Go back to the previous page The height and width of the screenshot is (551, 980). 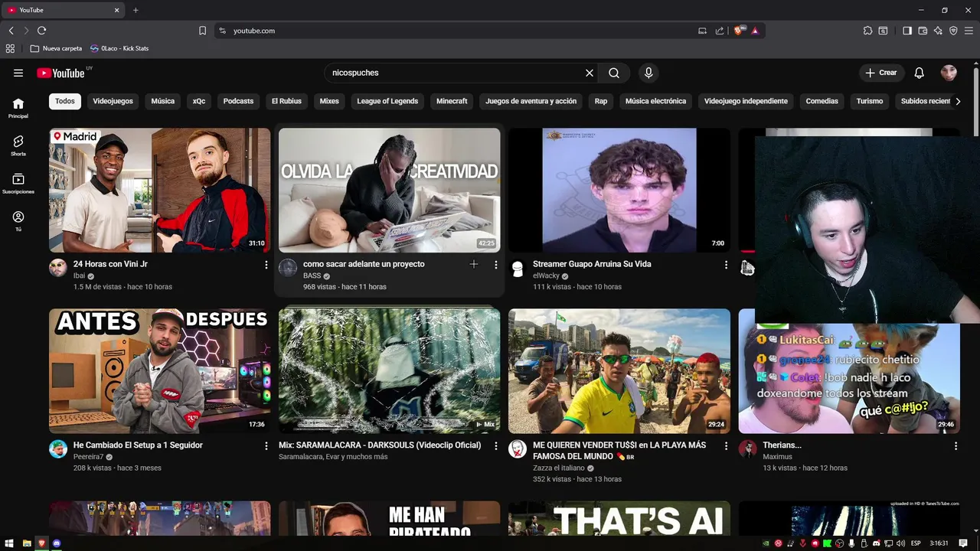coord(11,31)
